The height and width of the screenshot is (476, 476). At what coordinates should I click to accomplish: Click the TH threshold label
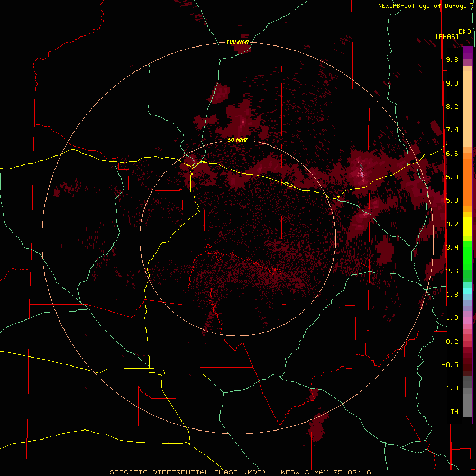coord(454,411)
